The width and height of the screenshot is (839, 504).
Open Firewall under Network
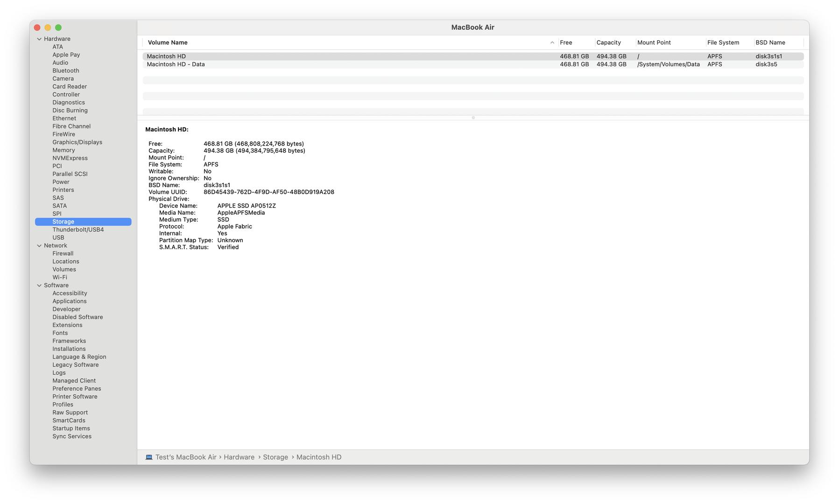pyautogui.click(x=63, y=254)
